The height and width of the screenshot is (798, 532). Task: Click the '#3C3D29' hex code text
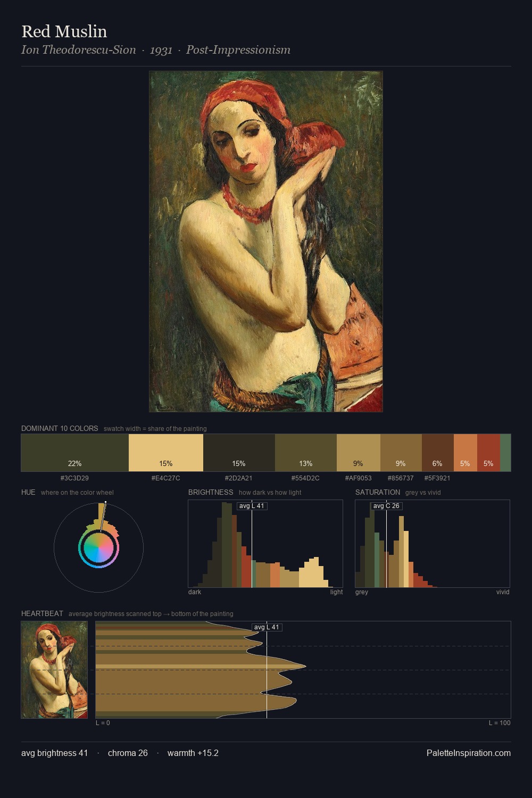74,478
